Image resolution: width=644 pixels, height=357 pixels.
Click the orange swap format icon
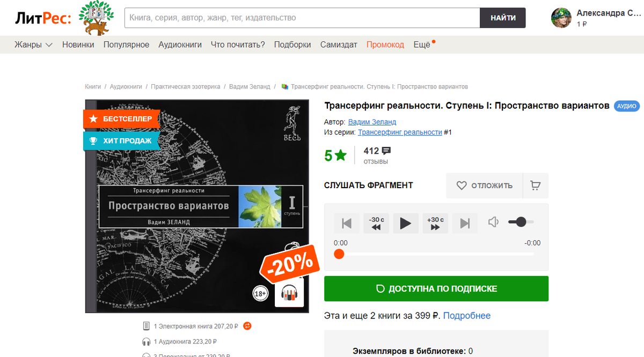click(247, 325)
